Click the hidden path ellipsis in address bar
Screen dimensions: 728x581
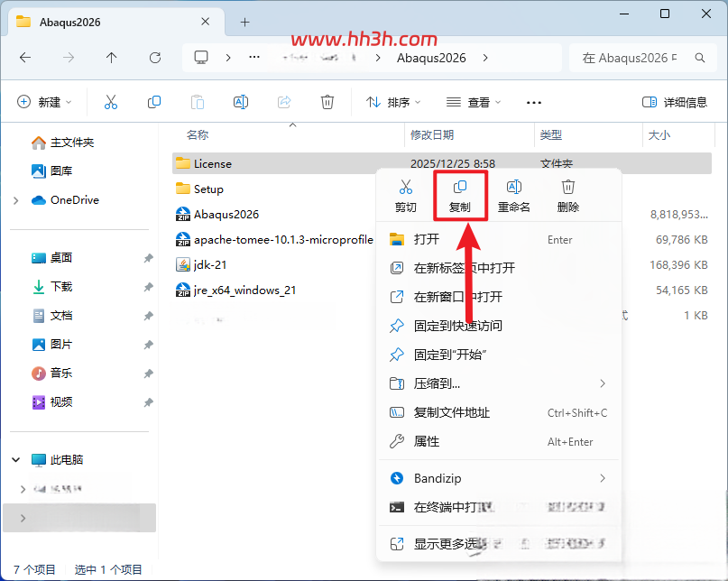pyautogui.click(x=254, y=58)
